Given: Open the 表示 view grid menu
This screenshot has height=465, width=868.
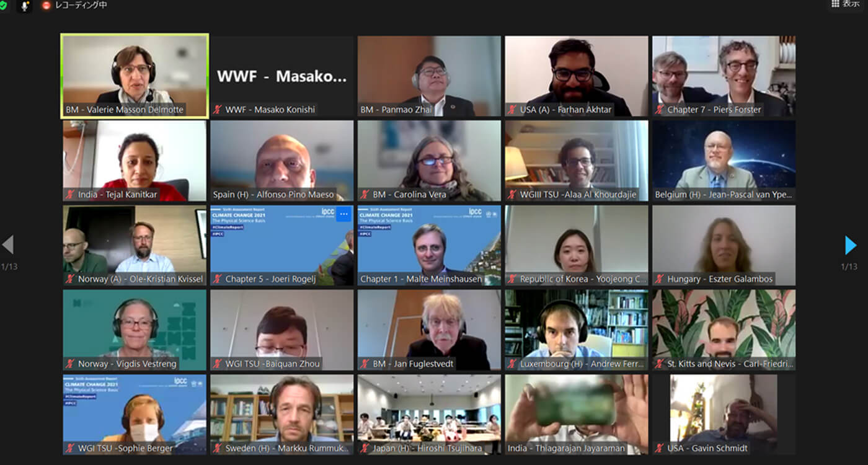Looking at the screenshot, I should pyautogui.click(x=846, y=4).
